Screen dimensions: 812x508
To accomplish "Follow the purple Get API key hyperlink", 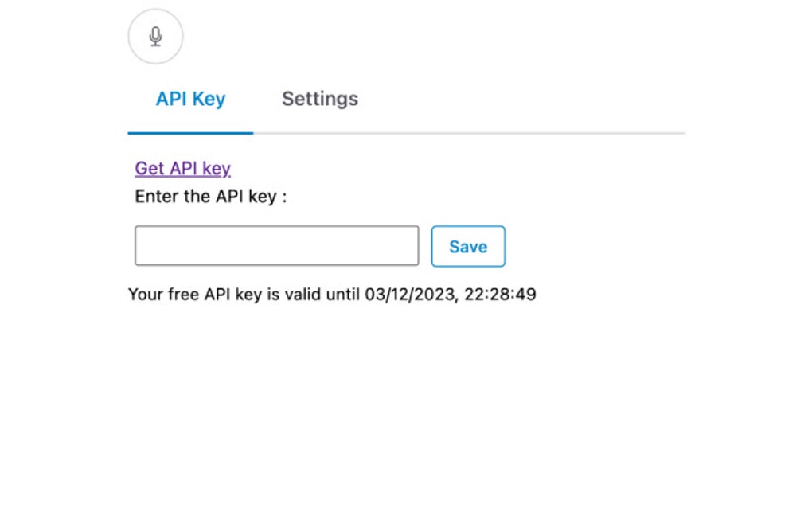I will [182, 168].
